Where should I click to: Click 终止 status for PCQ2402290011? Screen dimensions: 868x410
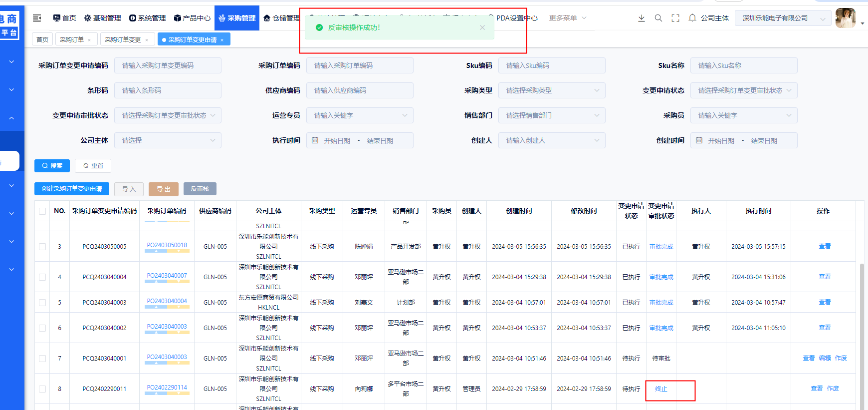click(x=661, y=389)
